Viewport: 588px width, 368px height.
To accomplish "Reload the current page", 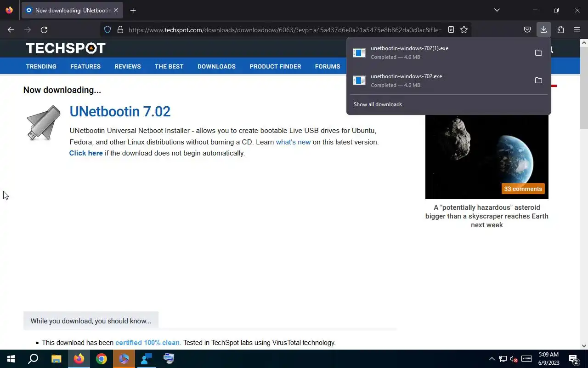I will 44,30.
